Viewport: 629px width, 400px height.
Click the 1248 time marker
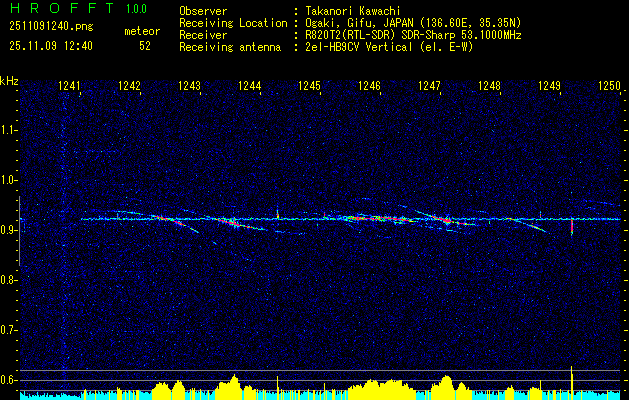489,86
